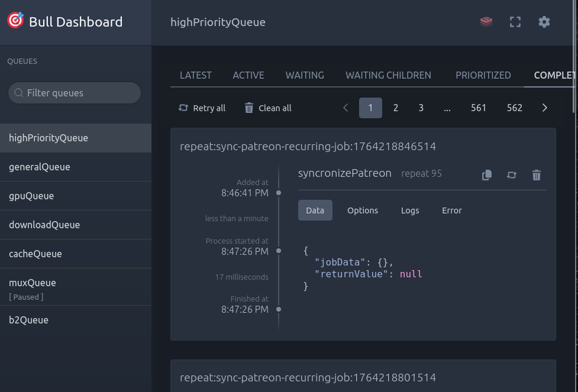Select gpuQueue in the sidebar
The width and height of the screenshot is (578, 392).
[x=31, y=196]
